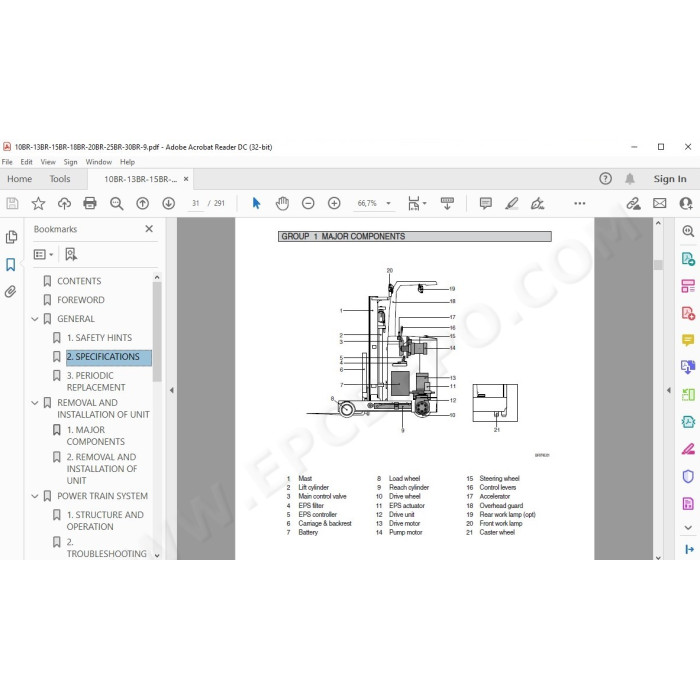This screenshot has height=700, width=700.
Task: Click the scrolling mode keyboard icon
Action: [x=447, y=204]
